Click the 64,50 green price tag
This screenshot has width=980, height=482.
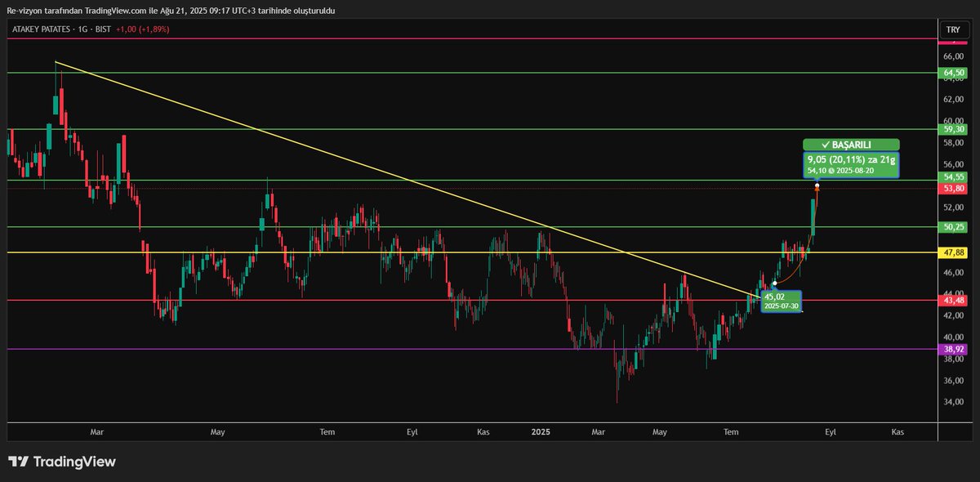point(954,73)
